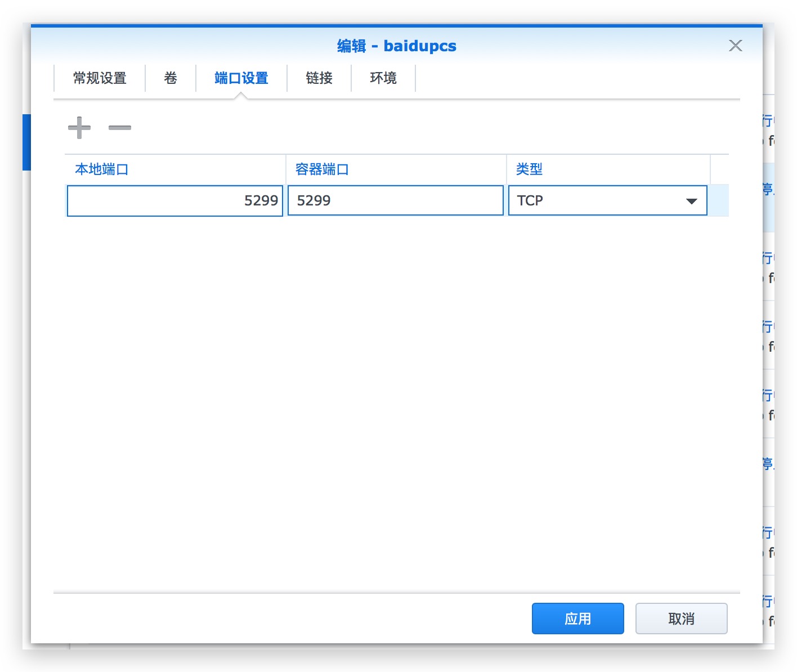
Task: Close the baidupcs edit dialog
Action: [x=735, y=46]
